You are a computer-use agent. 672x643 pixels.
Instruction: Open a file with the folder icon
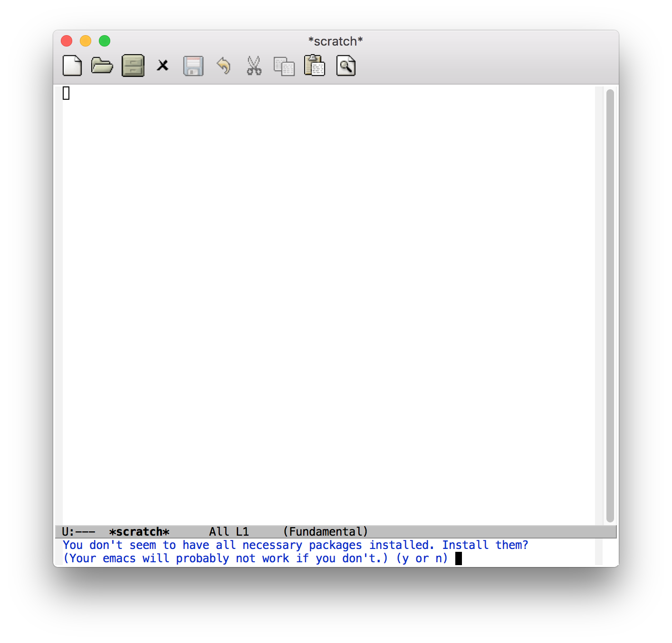102,65
